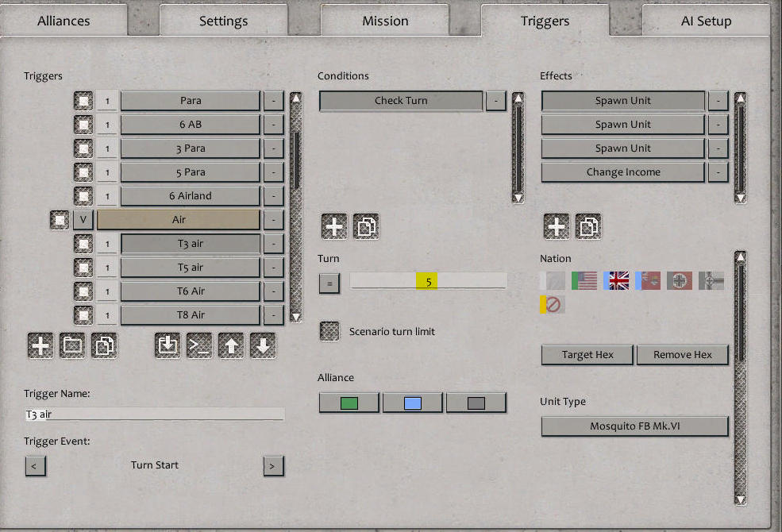Open the Alliances tab
Screen dimensions: 782x532
[64, 21]
